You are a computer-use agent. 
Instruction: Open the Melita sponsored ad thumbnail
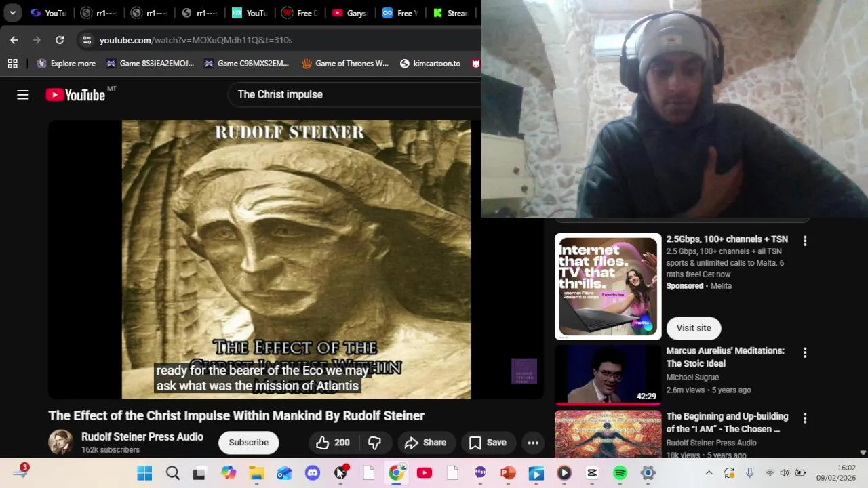(608, 286)
